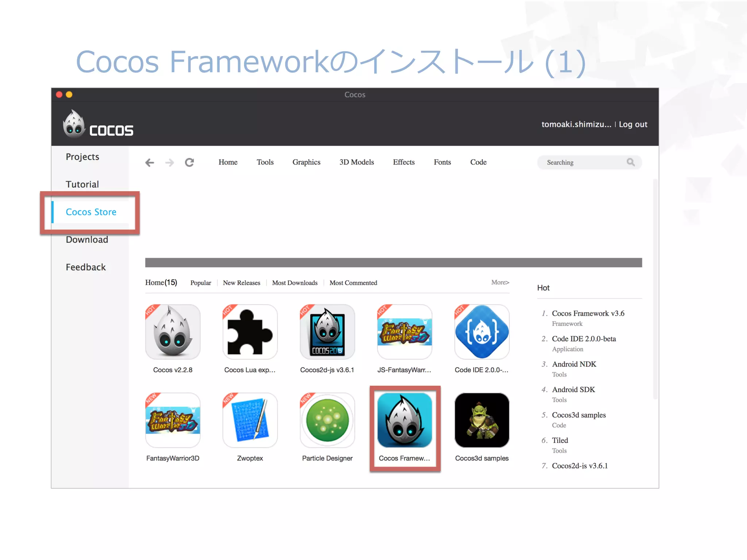
Task: Go to the Tools store category
Action: 265,162
